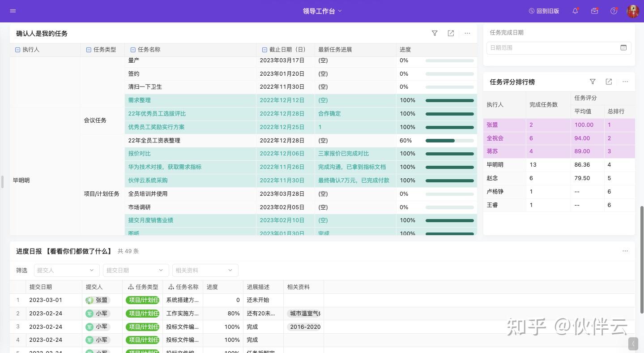Open the task 优秀员工奖励实行方案

[x=156, y=127]
